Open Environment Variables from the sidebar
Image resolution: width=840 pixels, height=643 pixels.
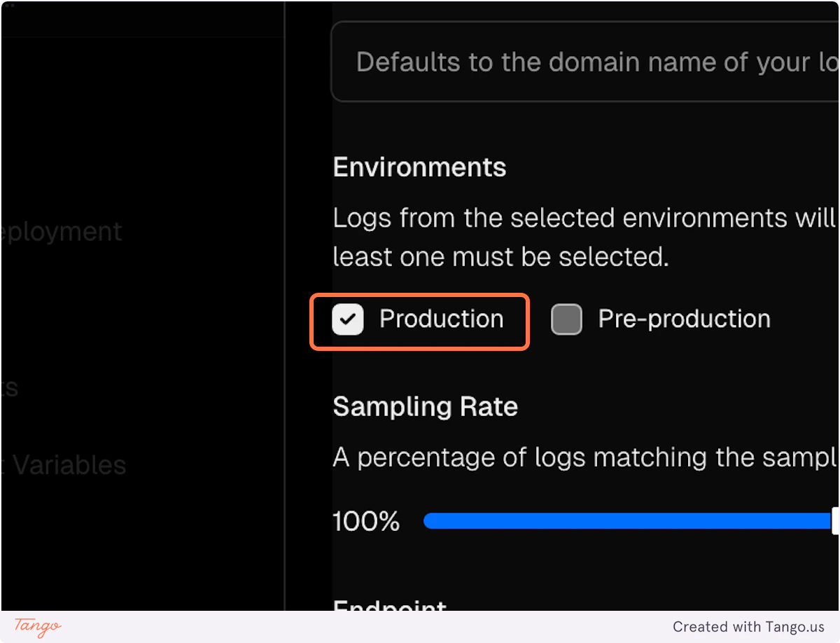63,464
